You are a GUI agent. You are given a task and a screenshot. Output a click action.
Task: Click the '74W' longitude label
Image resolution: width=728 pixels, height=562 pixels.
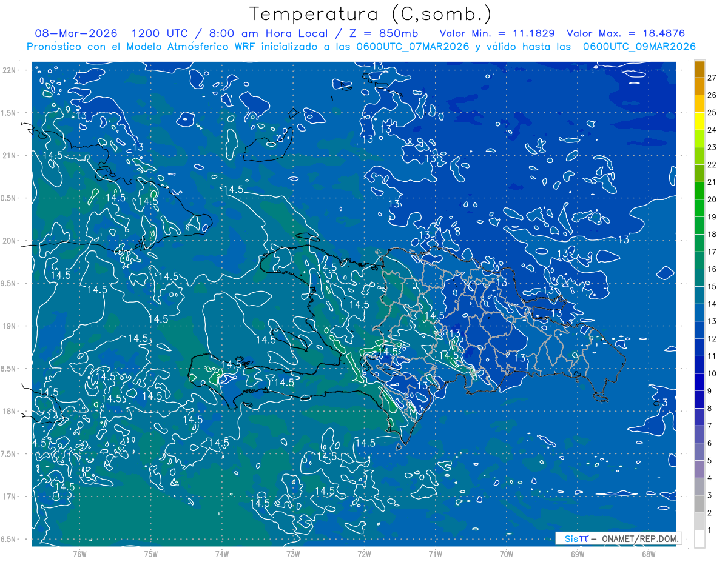222,554
